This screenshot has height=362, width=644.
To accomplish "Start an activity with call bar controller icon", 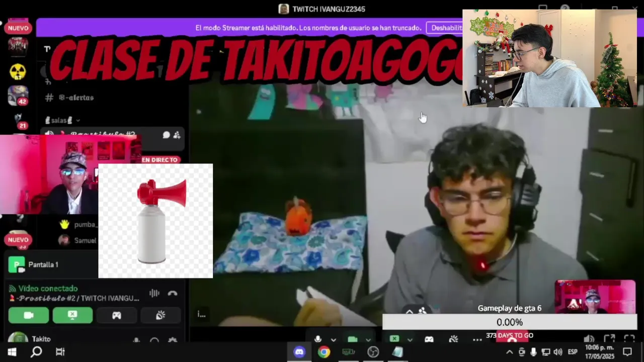I will click(429, 339).
